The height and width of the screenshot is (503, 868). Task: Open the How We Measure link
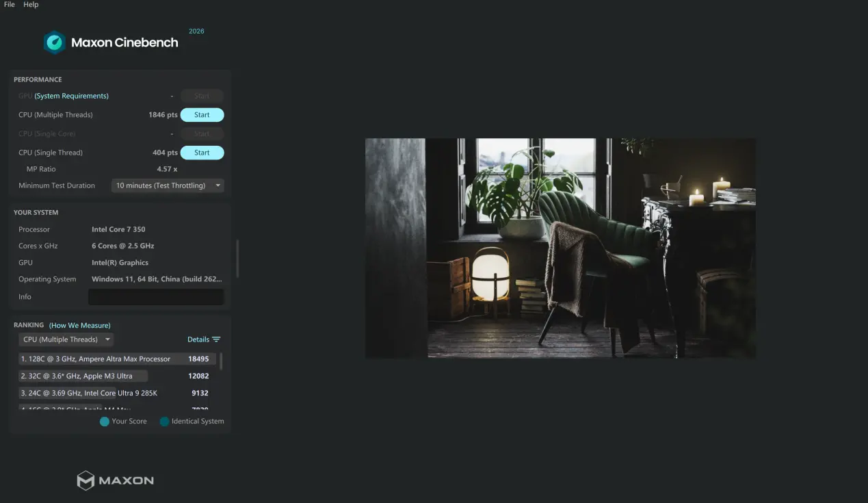coord(80,326)
